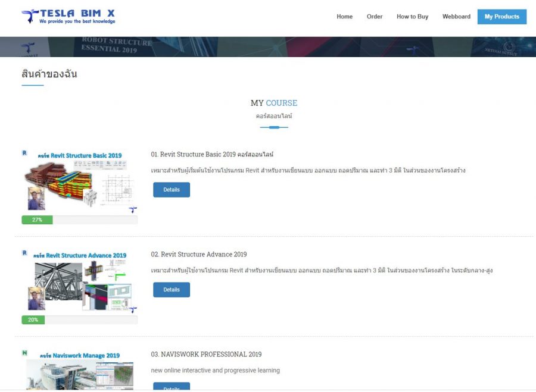
Task: Open the Home menu item
Action: tap(344, 17)
